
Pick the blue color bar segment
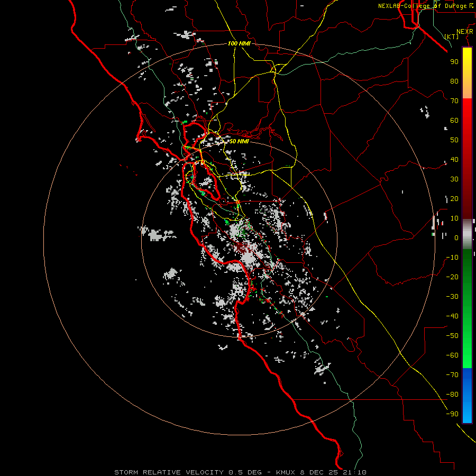[467, 396]
